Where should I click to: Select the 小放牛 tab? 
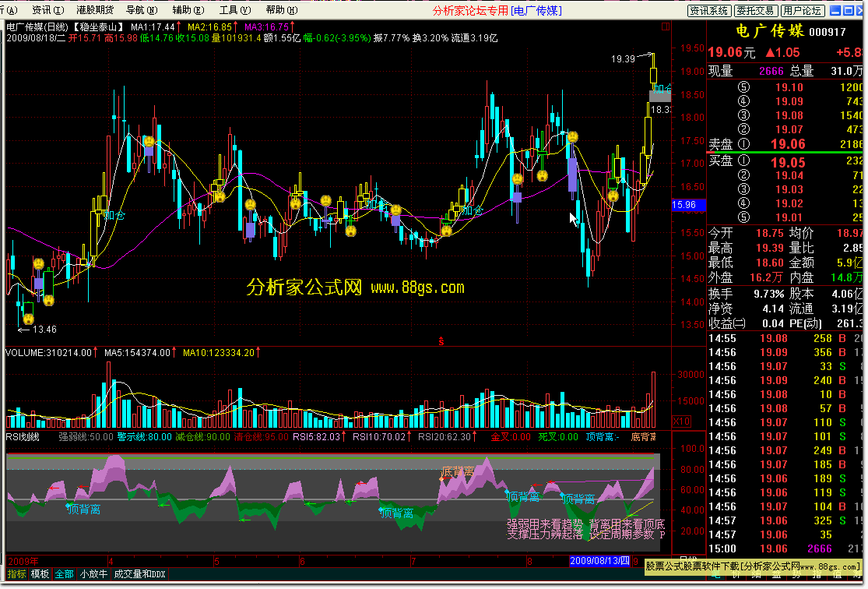pyautogui.click(x=93, y=574)
